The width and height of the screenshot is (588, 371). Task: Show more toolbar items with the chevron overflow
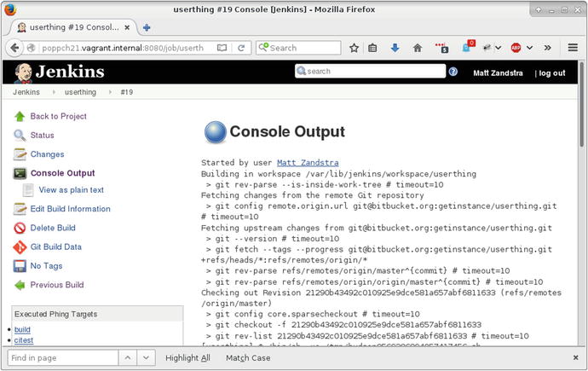point(548,48)
